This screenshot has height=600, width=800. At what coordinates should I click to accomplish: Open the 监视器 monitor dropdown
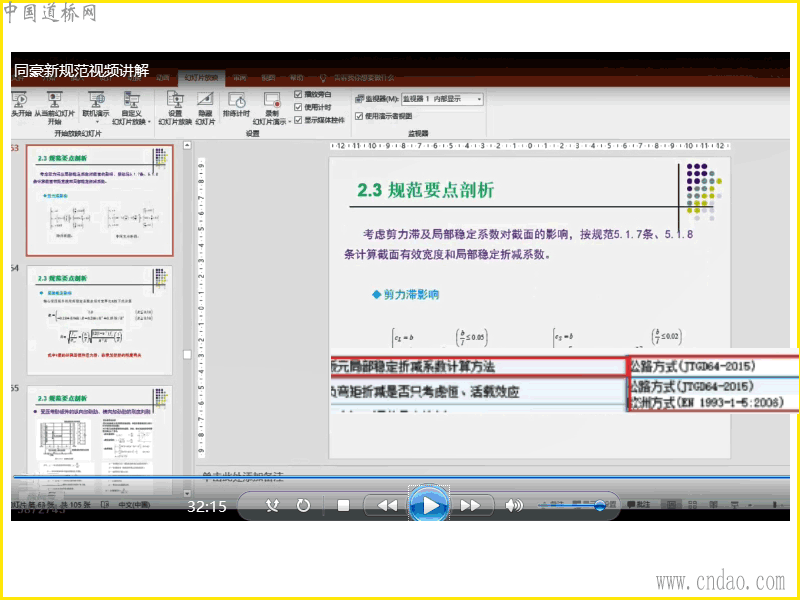pyautogui.click(x=442, y=99)
